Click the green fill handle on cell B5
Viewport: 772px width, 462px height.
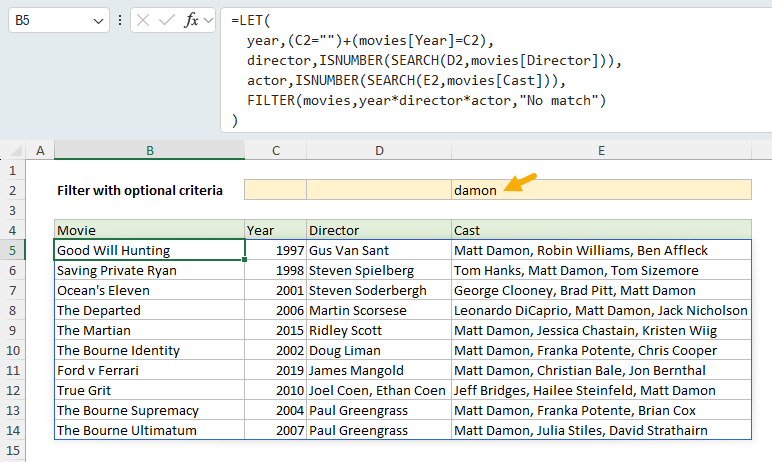pyautogui.click(x=245, y=260)
